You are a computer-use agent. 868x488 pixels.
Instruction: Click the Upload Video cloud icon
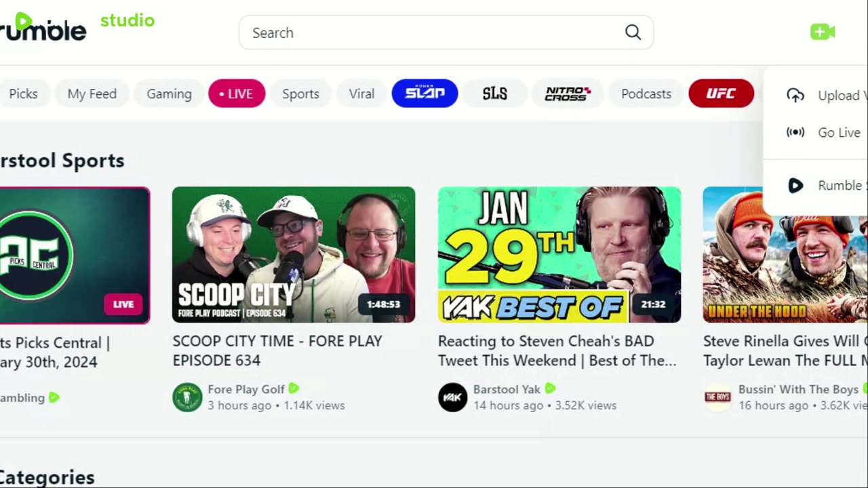(x=795, y=96)
